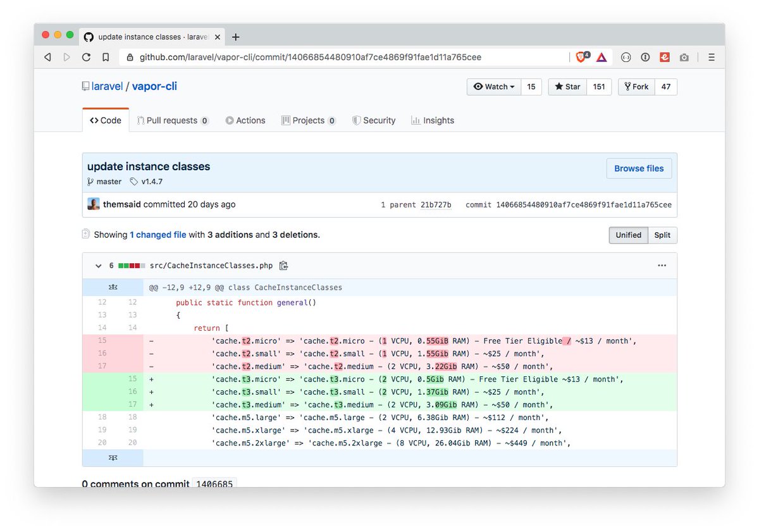Reload the current page
759x532 pixels.
[86, 57]
